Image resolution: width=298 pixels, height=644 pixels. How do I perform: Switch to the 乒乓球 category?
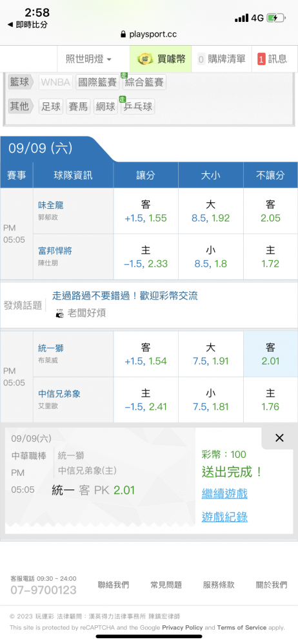tap(138, 107)
